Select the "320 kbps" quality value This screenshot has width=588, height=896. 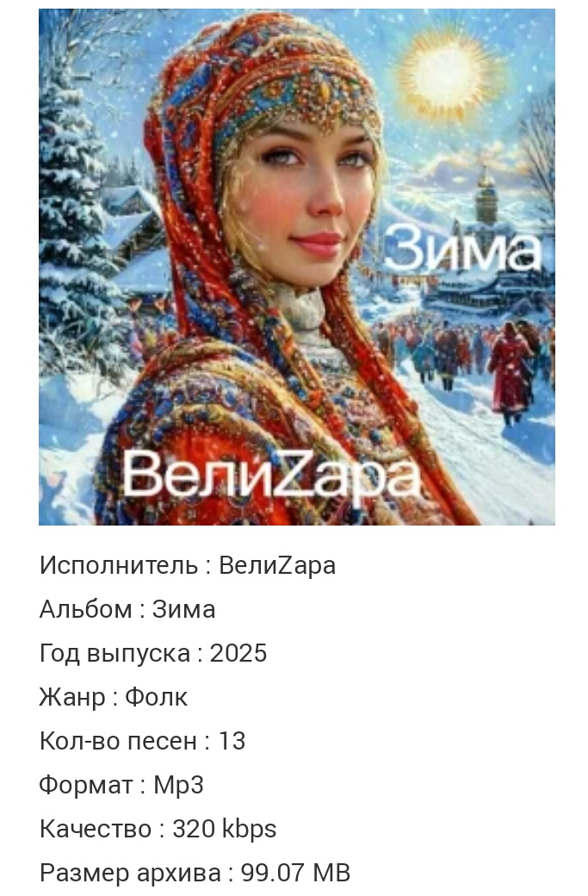pos(225,829)
